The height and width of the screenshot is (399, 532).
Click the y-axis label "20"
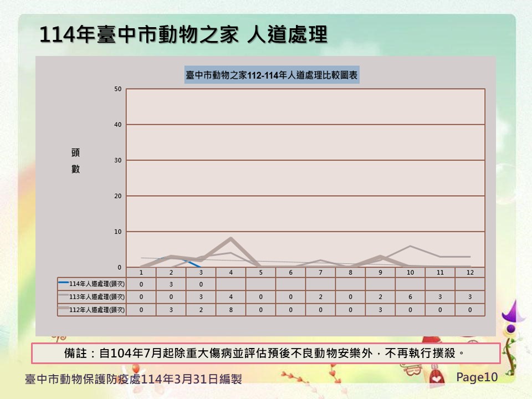pyautogui.click(x=117, y=196)
